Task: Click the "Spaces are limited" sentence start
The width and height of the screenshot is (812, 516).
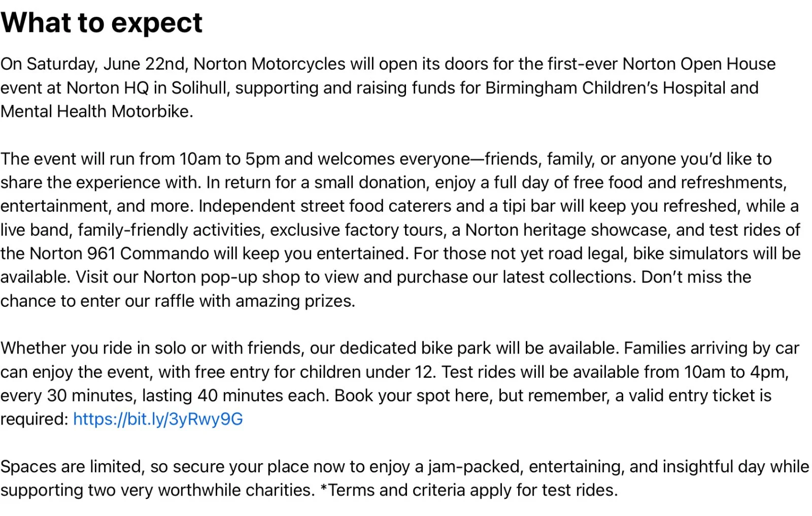Action: 70,466
